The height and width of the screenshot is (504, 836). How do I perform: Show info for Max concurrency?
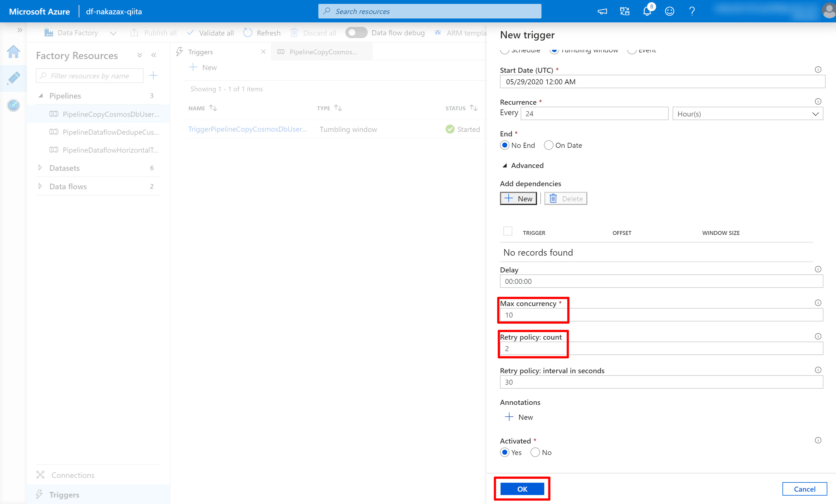click(818, 303)
